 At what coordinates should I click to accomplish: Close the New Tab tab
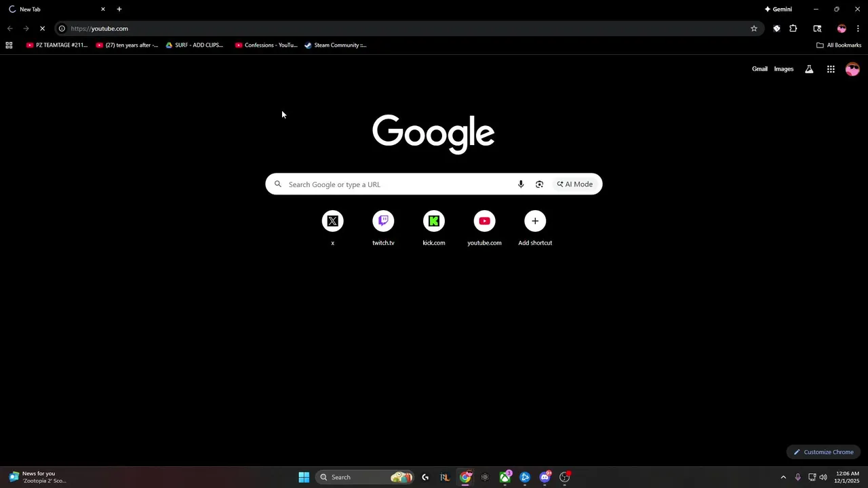point(103,9)
